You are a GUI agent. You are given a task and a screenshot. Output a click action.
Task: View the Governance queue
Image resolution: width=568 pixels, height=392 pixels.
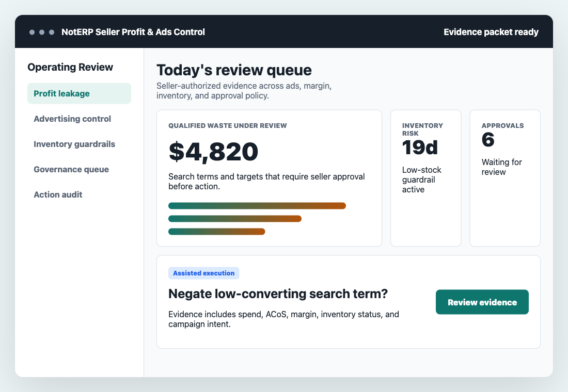[x=71, y=169]
